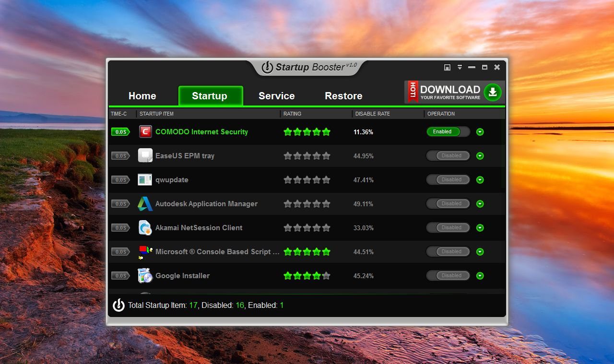Screen dimensions: 614x364
Task: Click the Akamai NetSession Client icon
Action: pos(145,227)
